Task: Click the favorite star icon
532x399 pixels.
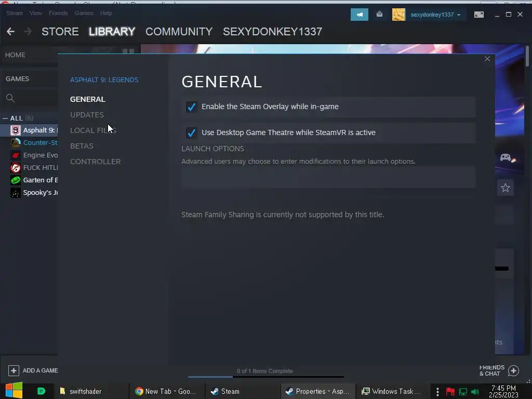Action: click(505, 188)
